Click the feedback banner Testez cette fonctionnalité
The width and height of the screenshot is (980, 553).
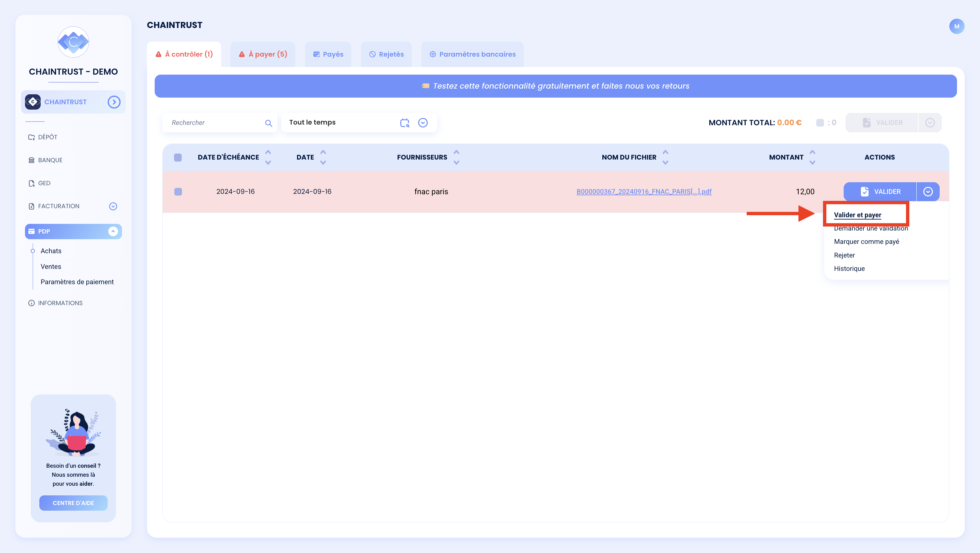click(x=555, y=86)
